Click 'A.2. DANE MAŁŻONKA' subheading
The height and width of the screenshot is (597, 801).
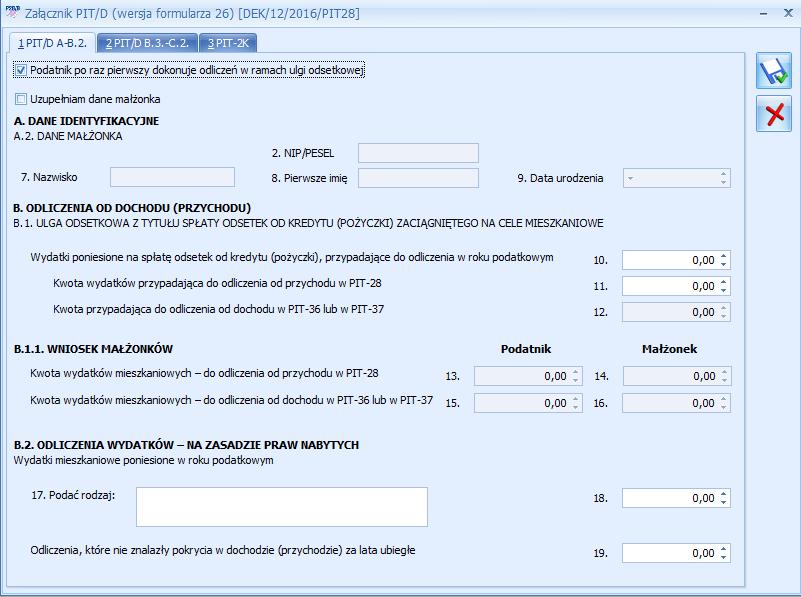[68, 136]
